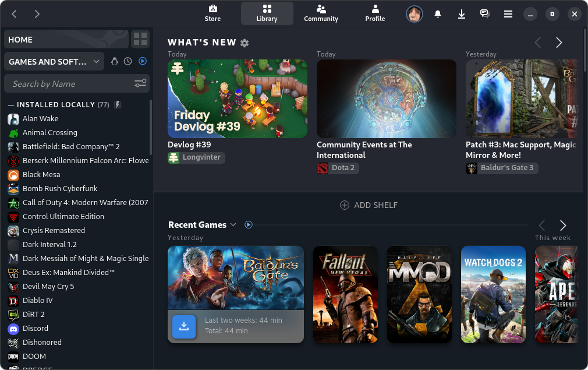Select the HOME button in sidebar
Viewport: 588px width, 370px height.
(x=66, y=40)
